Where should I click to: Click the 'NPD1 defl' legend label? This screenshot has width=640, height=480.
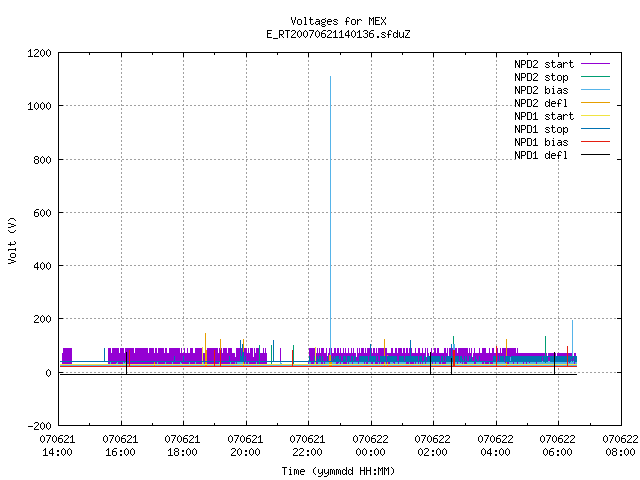[x=541, y=155]
